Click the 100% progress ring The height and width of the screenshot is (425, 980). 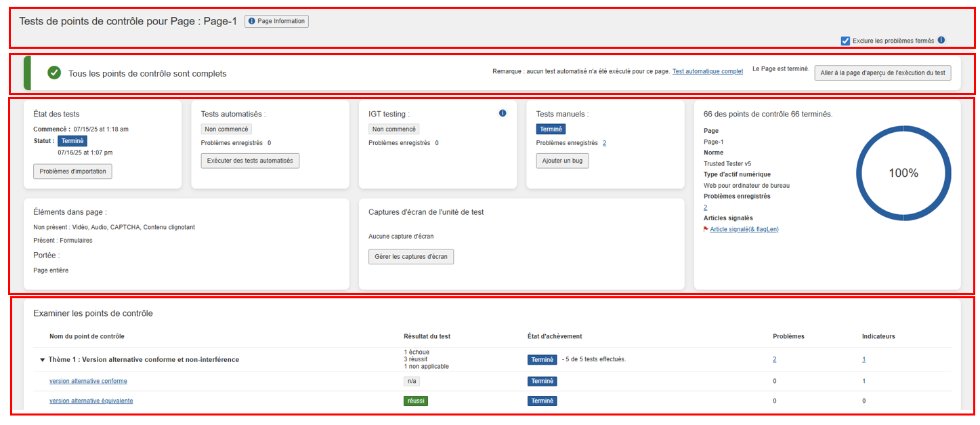903,173
